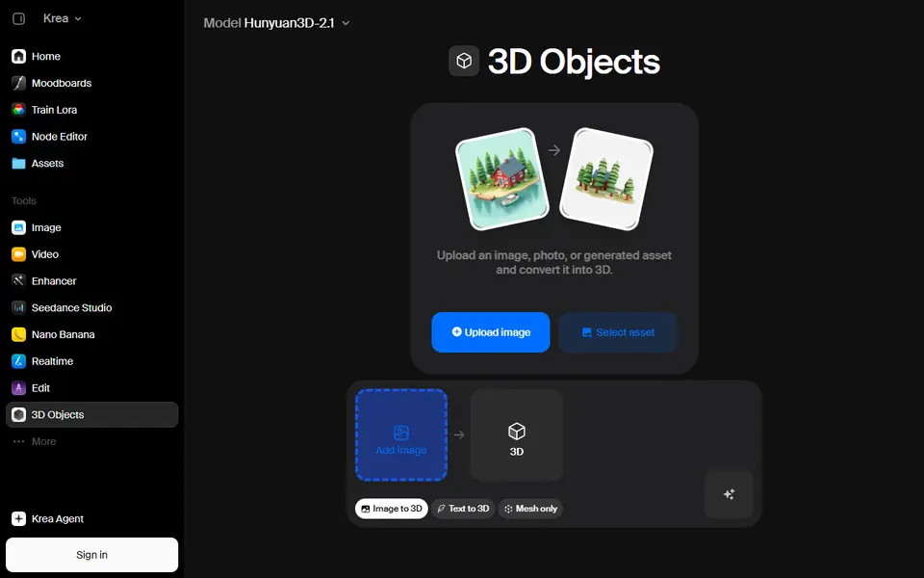Select 3D Objects in the sidebar

(92, 414)
